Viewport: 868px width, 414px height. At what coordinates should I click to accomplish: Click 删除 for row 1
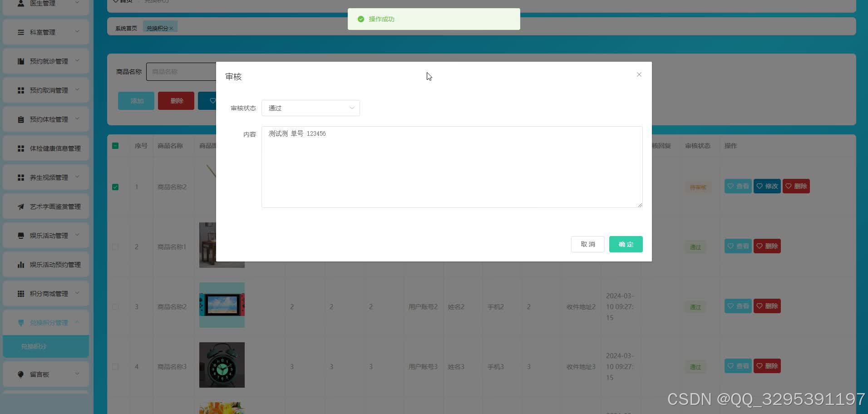point(796,186)
